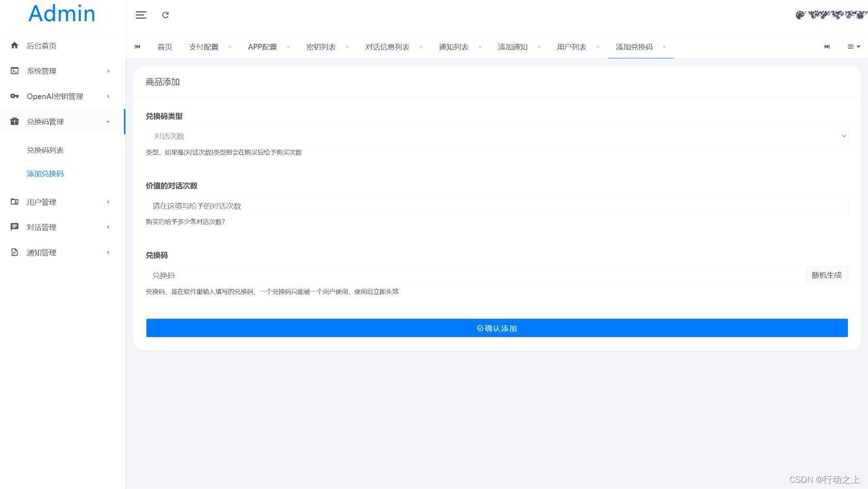Expand the 通知管理 menu chevron
The width and height of the screenshot is (868, 489).
point(108,253)
